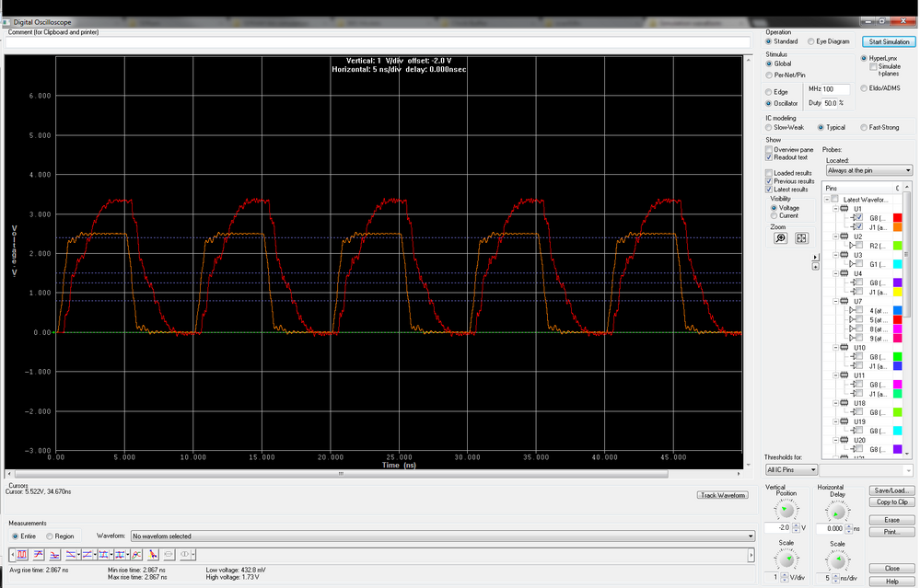Click the eye contrast icon in Measurements toolbar
Viewport: 920px width, 588px height.
(185, 554)
